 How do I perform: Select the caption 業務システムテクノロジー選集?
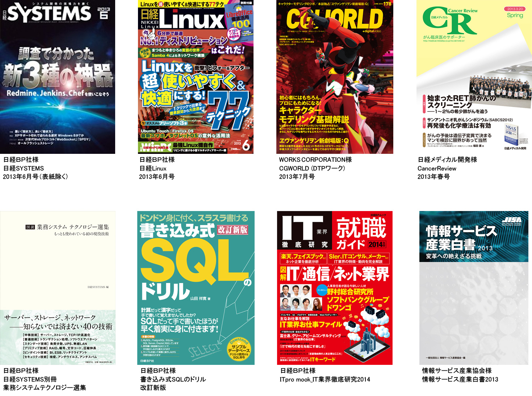45,388
